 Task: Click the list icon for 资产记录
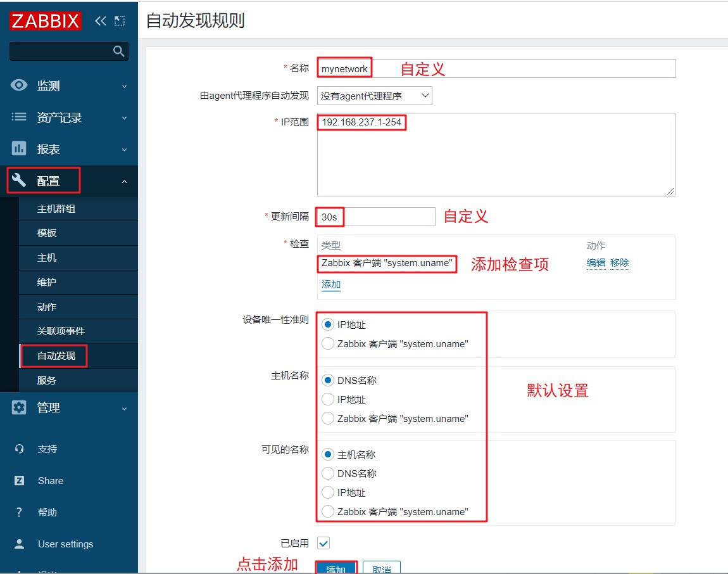pyautogui.click(x=19, y=117)
